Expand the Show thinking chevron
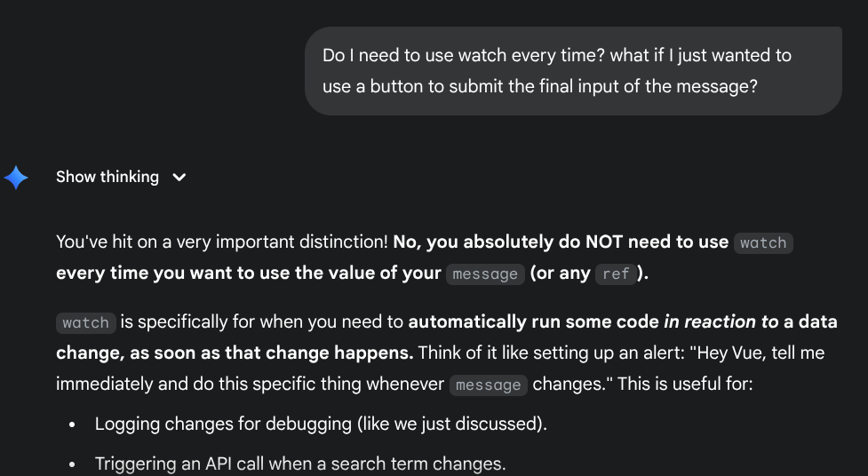The width and height of the screenshot is (868, 476). coord(179,178)
